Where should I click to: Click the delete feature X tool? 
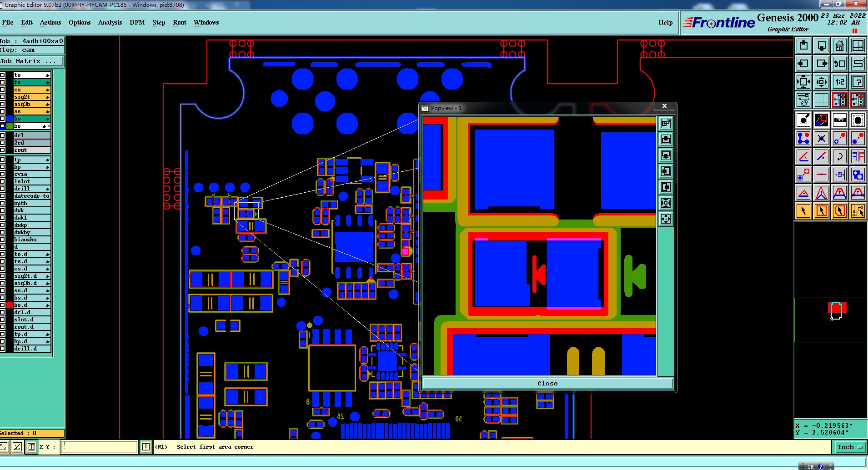(821, 138)
